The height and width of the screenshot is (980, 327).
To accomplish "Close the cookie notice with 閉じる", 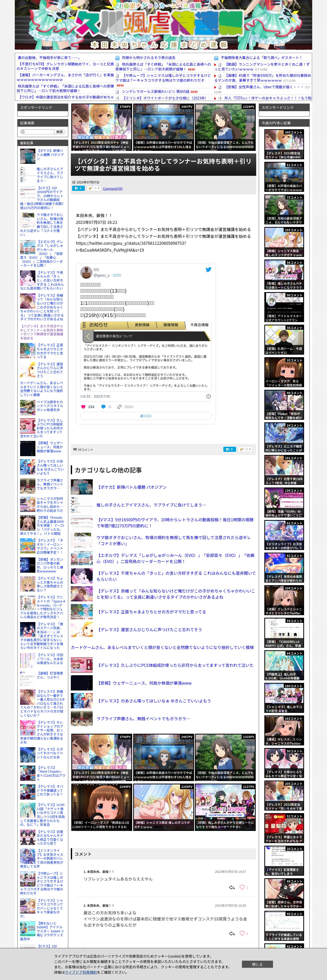I will click(x=257, y=964).
